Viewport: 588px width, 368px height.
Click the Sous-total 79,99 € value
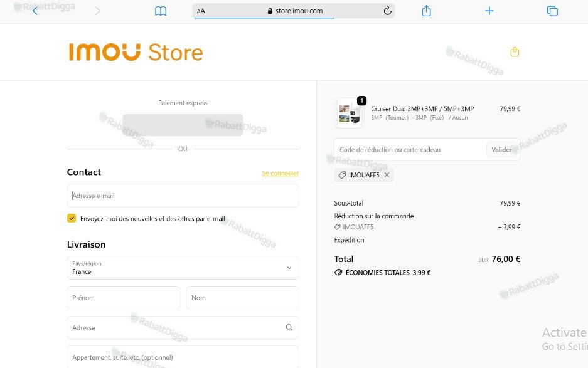point(510,203)
